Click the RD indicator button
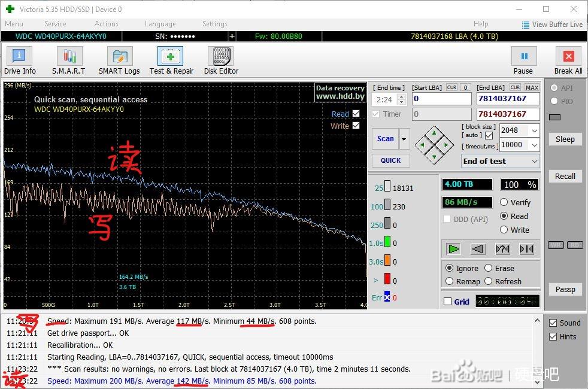This screenshot has height=389, width=588. 575,245
